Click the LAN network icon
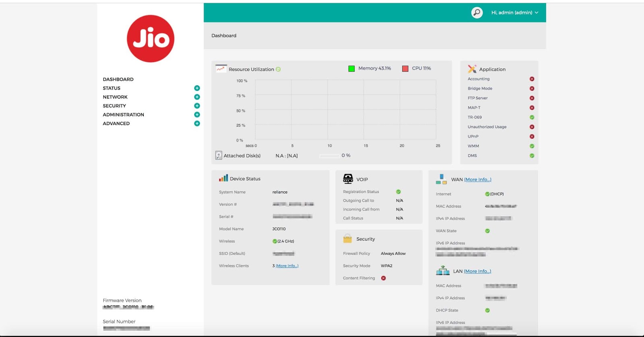The image size is (644, 337). pos(443,270)
